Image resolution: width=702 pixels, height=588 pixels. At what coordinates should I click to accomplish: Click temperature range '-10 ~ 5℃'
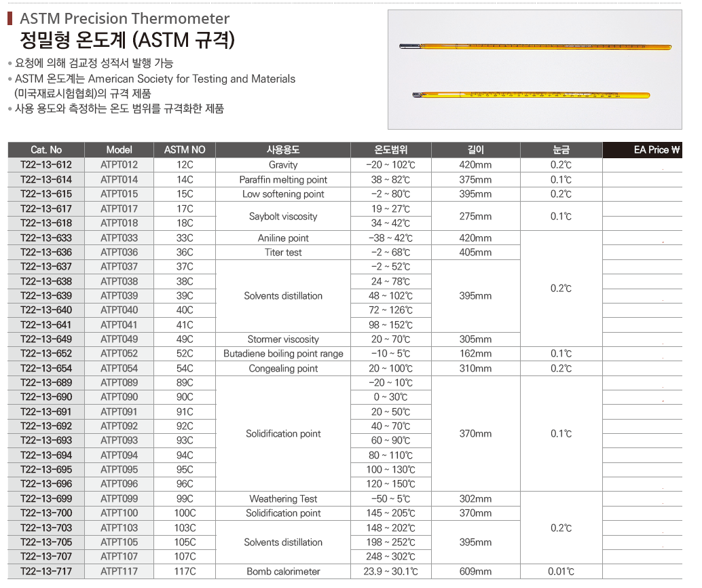[x=391, y=353]
